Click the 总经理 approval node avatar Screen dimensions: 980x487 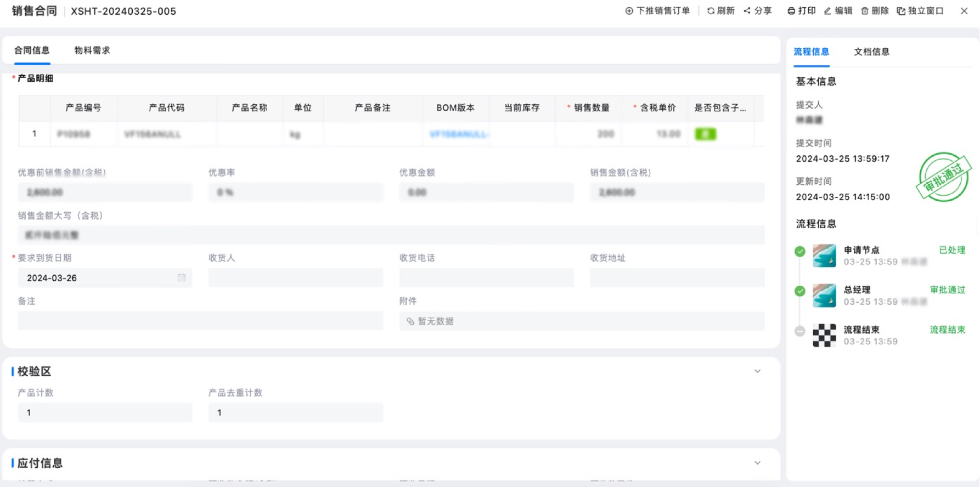pyautogui.click(x=824, y=296)
